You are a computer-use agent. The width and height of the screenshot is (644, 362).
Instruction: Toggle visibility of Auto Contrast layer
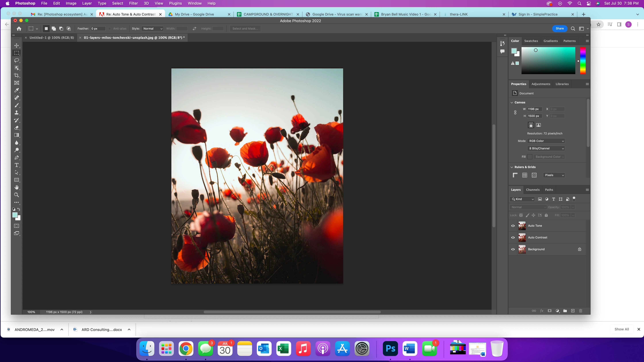click(x=513, y=237)
